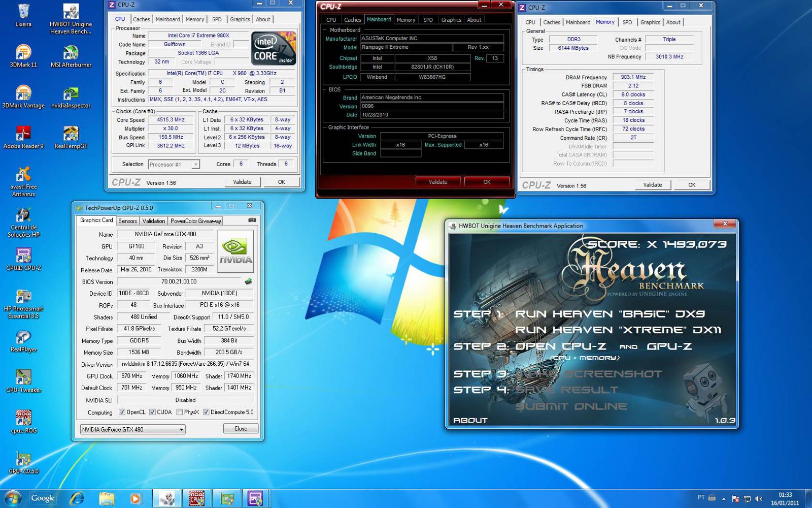812x508 pixels.
Task: Expand the Processor #1 selection dropdown
Action: pos(195,164)
